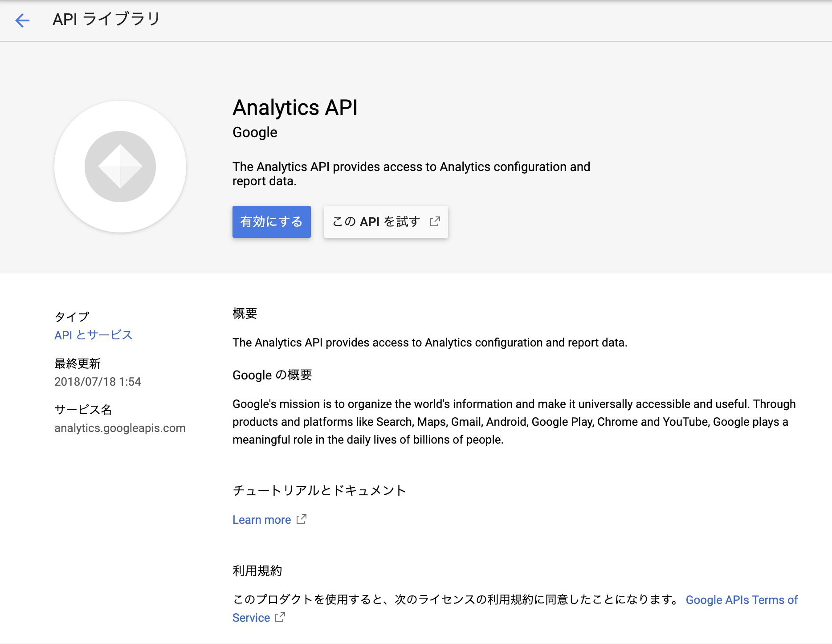Click external-link icon in この API を試す button
The image size is (832, 644).
point(435,221)
